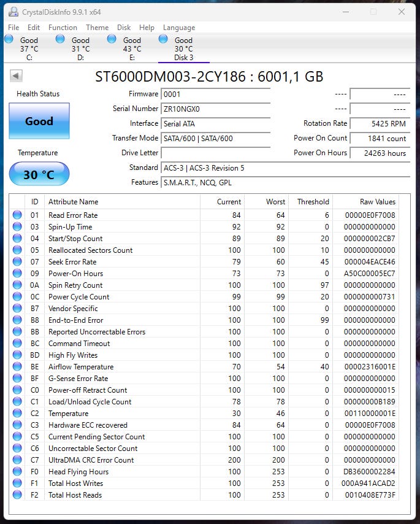Select the Temperature attribute row C2
The width and height of the screenshot is (420, 524).
click(x=204, y=414)
